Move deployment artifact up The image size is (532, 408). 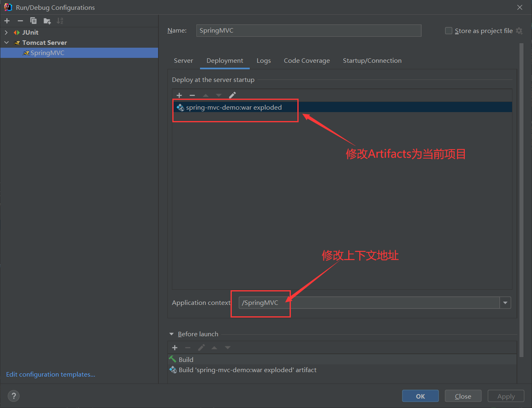(x=206, y=95)
